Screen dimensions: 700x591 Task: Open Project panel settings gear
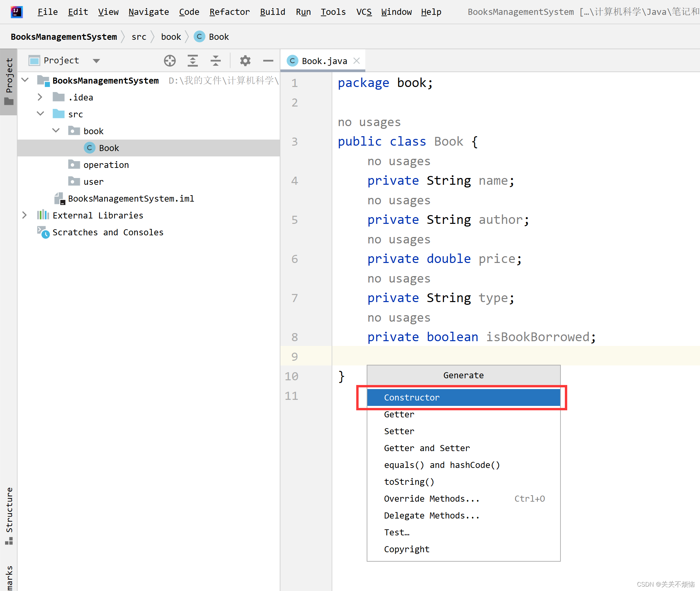[245, 61]
